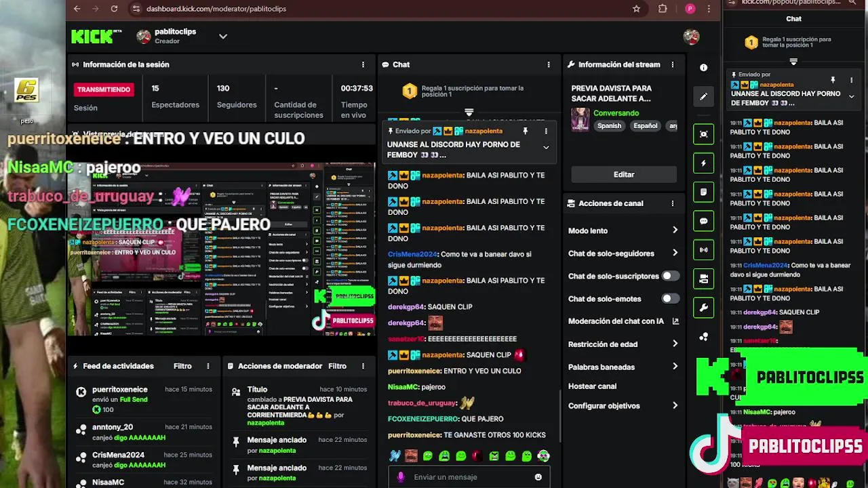Select the wrench tools sidebar icon
The image size is (868, 488).
(x=704, y=308)
